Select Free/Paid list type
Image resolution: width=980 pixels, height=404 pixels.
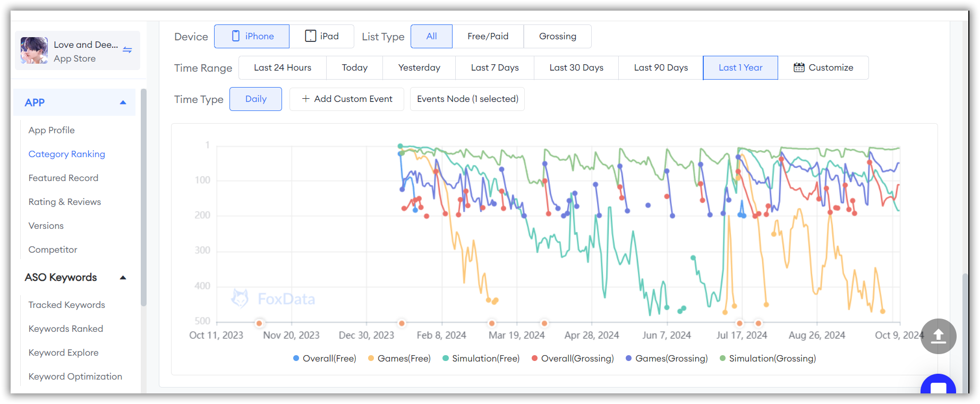point(488,36)
